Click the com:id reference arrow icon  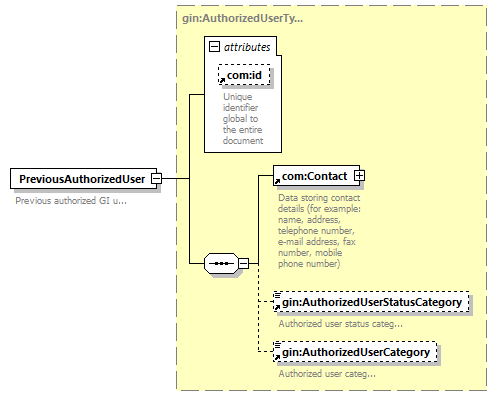tap(222, 80)
